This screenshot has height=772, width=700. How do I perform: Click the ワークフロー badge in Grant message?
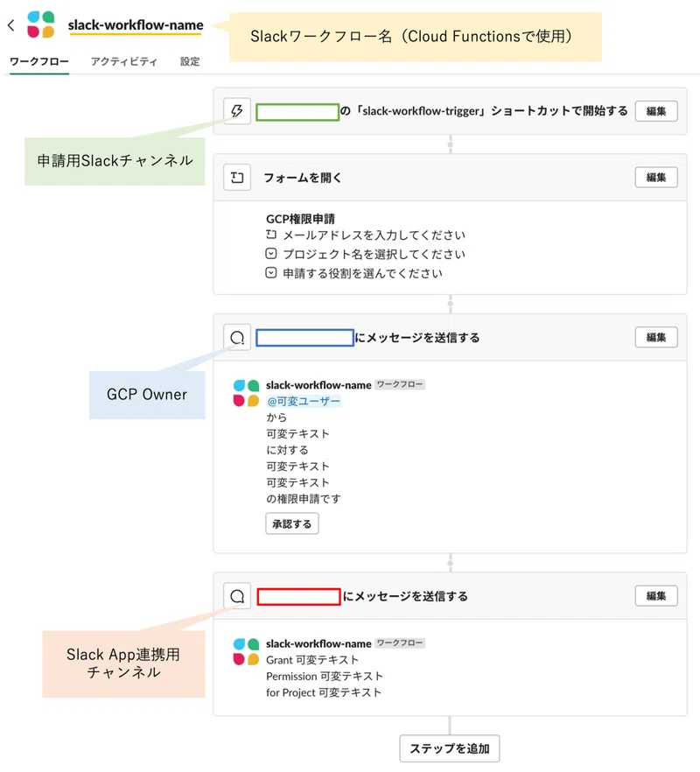(400, 643)
